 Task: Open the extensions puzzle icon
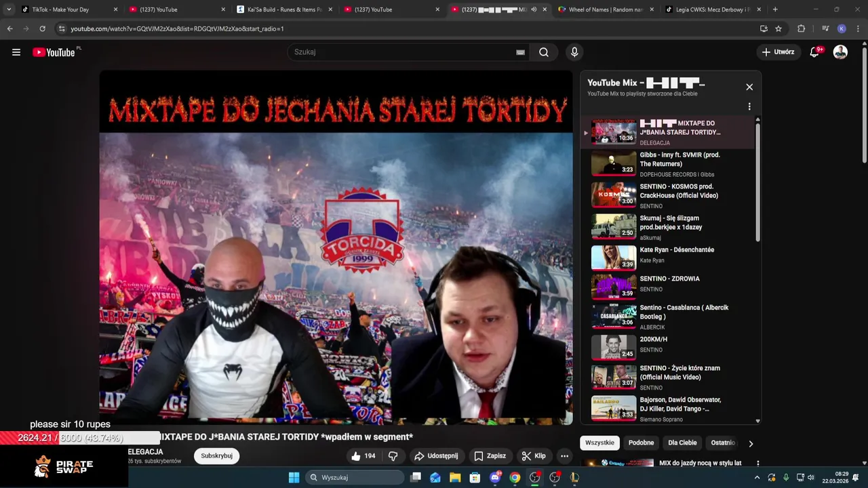[801, 28]
